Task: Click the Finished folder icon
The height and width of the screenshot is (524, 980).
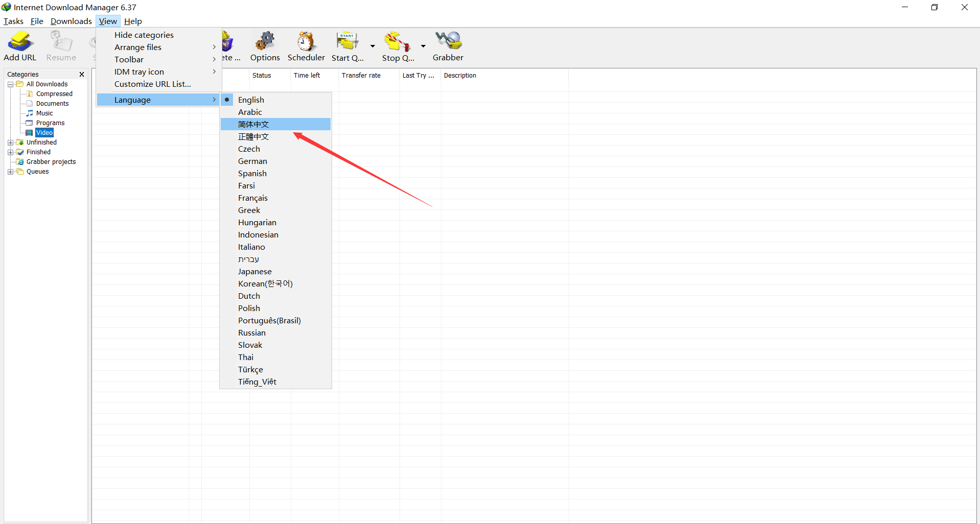Action: [x=20, y=152]
